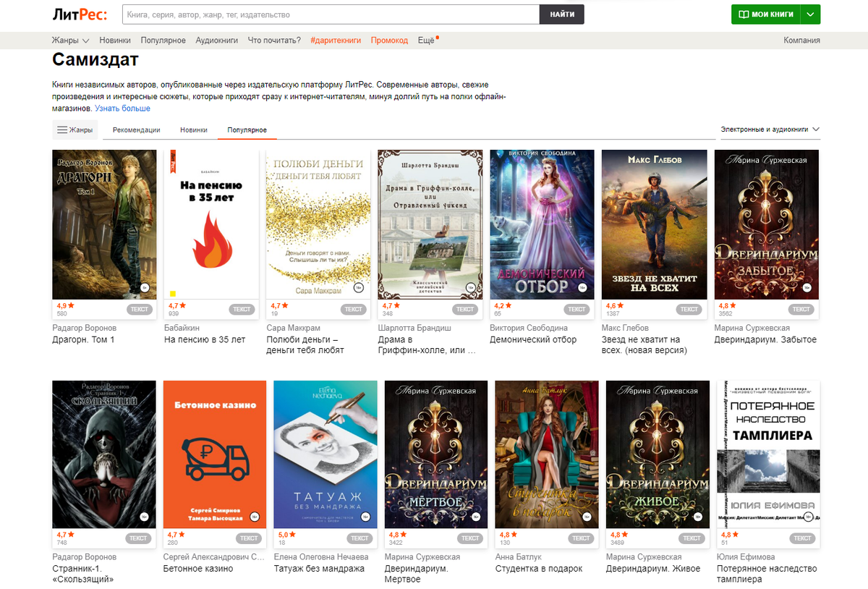Screen dimensions: 868x589
Task: Open Скользящий book cover
Action: (x=104, y=454)
